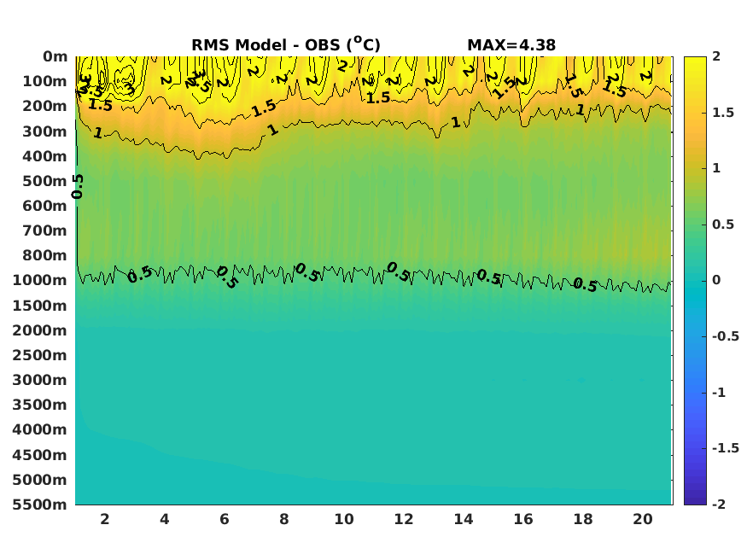Select the '600m' depth axis label
The width and height of the screenshot is (747, 560).
[x=44, y=206]
